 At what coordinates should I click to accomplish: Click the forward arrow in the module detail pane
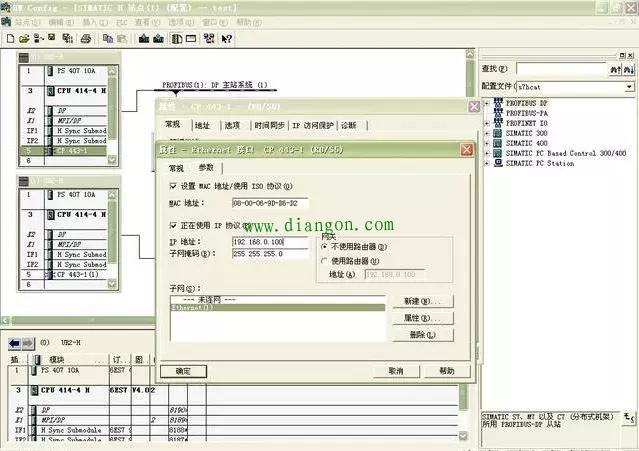tap(28, 343)
